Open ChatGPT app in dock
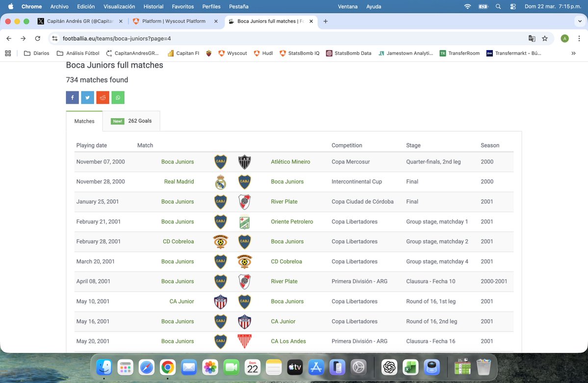Screen dimensions: 588x383 tap(389, 367)
